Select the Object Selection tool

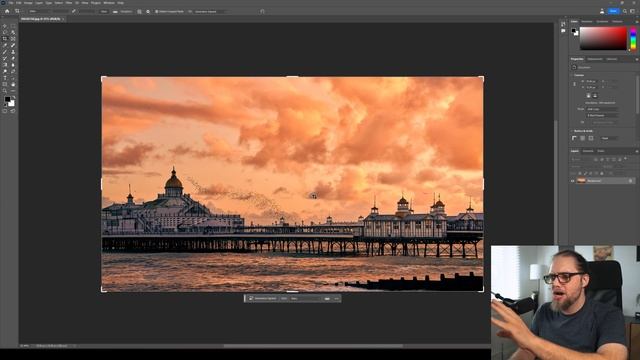(13, 32)
